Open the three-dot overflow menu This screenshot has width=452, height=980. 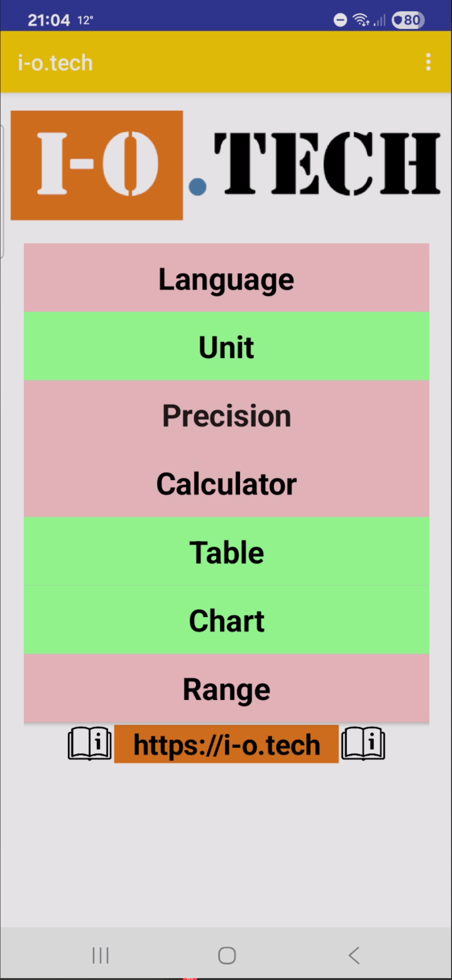[x=428, y=62]
